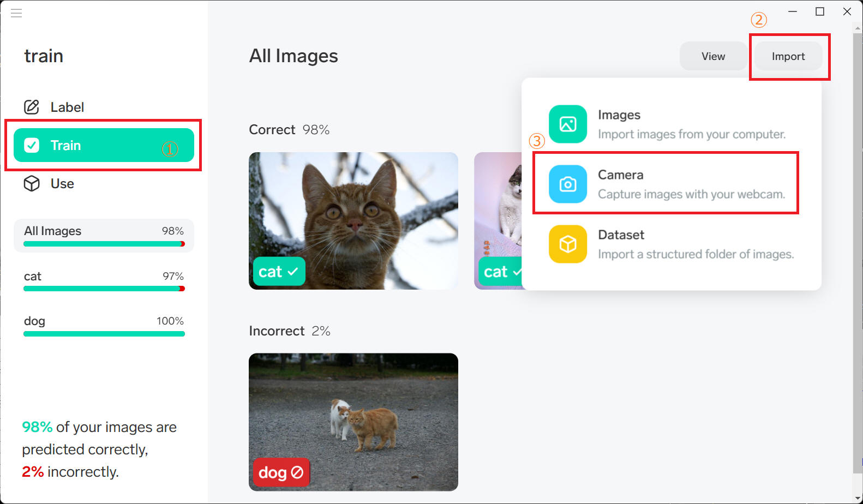Screen dimensions: 863x504
Task: Click cat label badge on white cat photo
Action: pos(500,271)
